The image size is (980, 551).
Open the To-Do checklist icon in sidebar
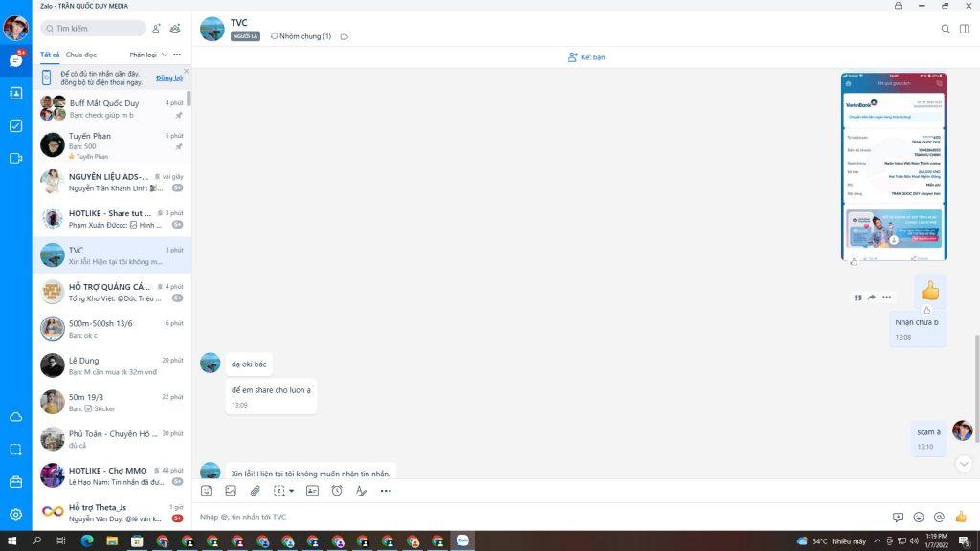point(15,125)
